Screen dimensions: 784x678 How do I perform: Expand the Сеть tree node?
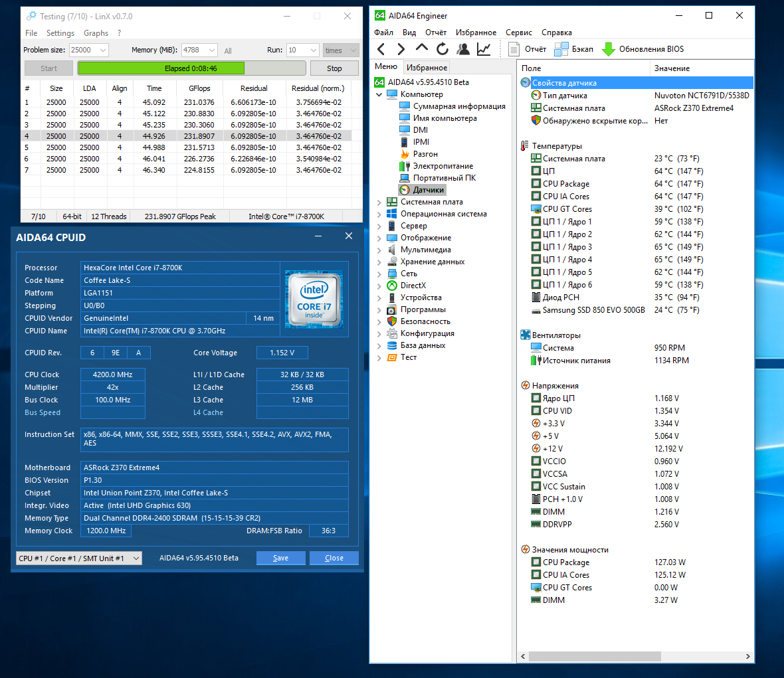click(x=379, y=274)
